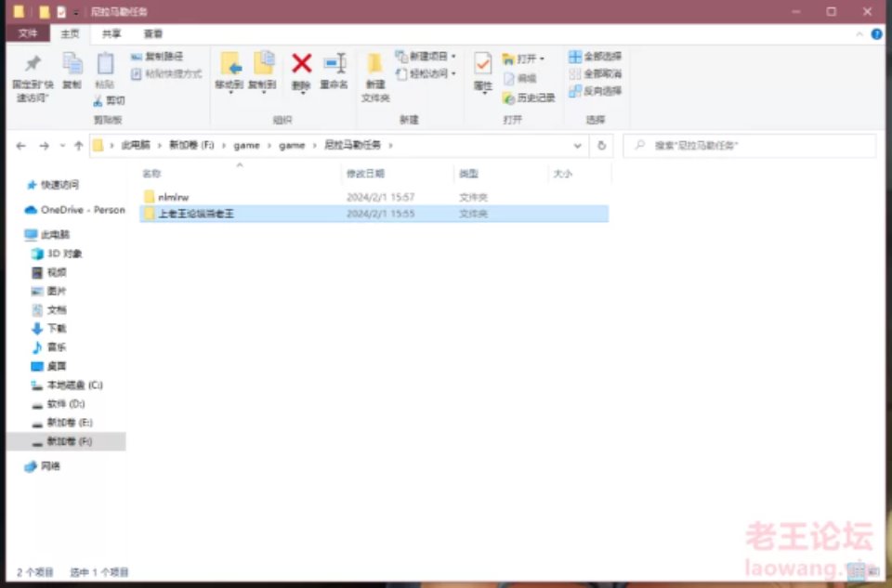Click Select none (全部取消)

[x=596, y=73]
